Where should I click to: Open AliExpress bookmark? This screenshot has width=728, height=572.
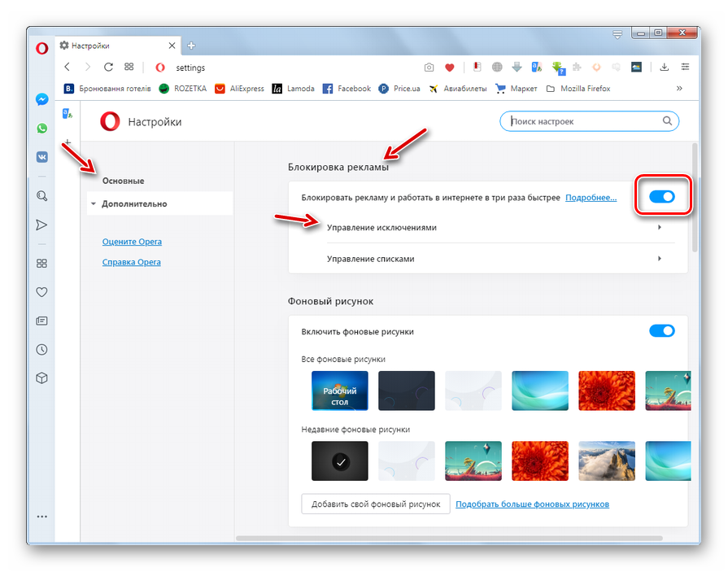[239, 88]
